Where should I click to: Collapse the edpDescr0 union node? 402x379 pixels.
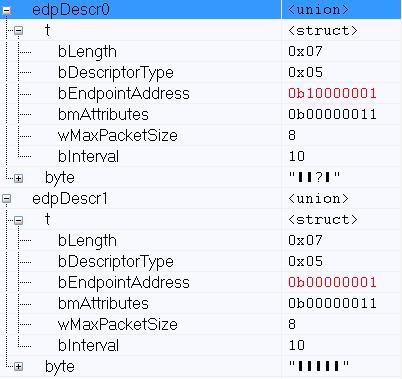pos(6,11)
